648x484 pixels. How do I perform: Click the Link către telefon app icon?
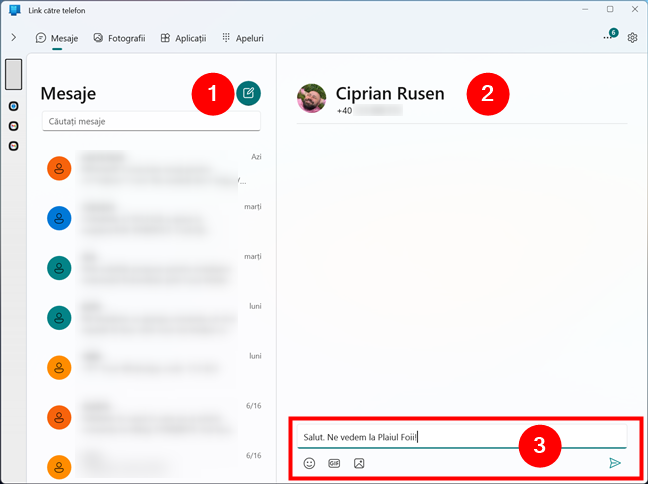pos(15,10)
